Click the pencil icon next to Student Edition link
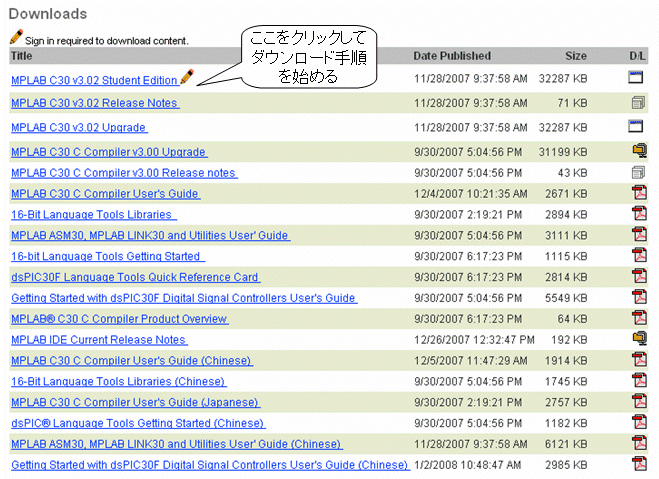659x479 pixels. (x=187, y=77)
